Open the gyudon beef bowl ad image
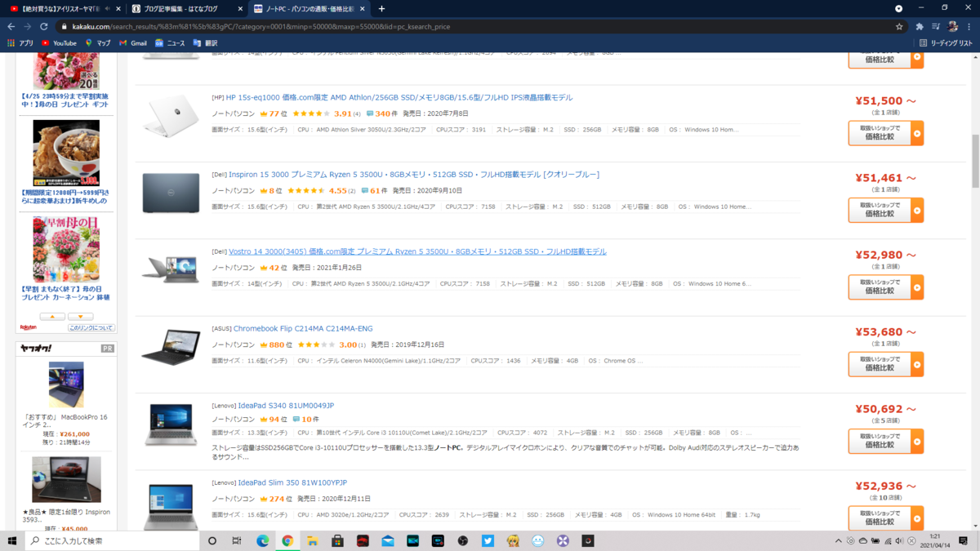Image resolution: width=980 pixels, height=551 pixels. click(x=66, y=153)
